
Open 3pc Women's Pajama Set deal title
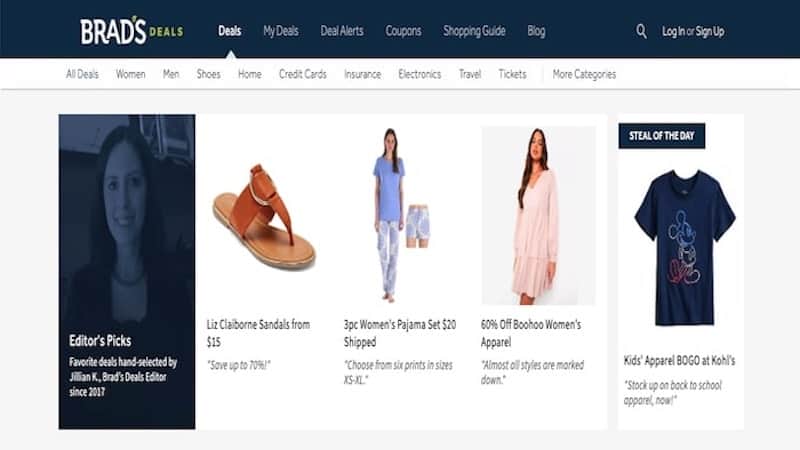399,333
